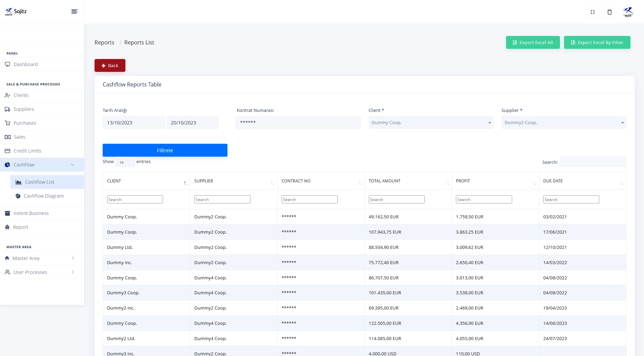
Task: Click the Dashboard monitor icon
Action: tap(7, 64)
